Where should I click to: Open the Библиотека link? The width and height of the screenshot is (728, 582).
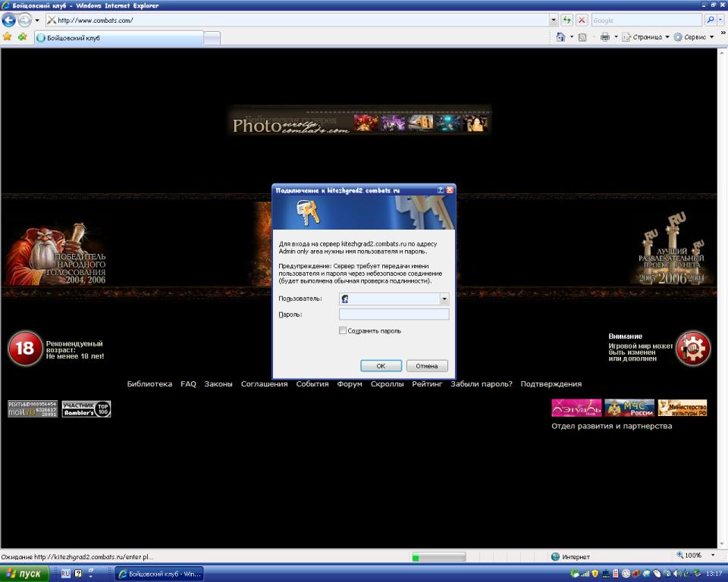(149, 383)
